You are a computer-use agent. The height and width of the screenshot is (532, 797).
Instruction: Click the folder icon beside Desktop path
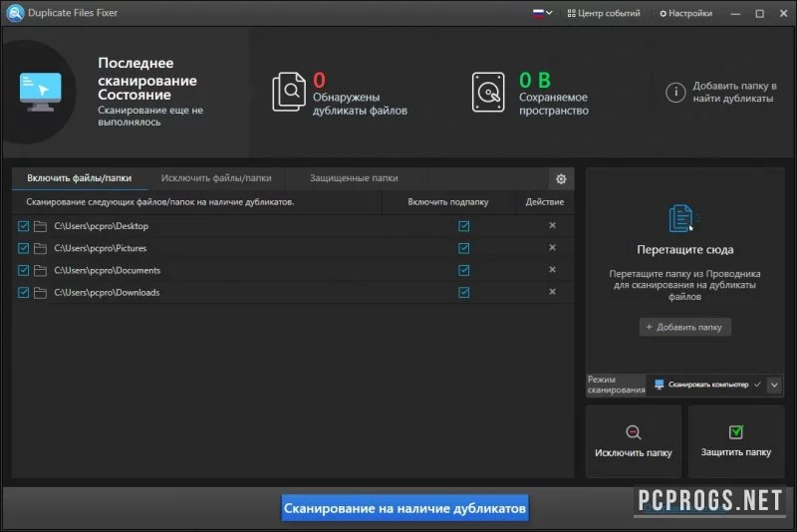tap(40, 226)
